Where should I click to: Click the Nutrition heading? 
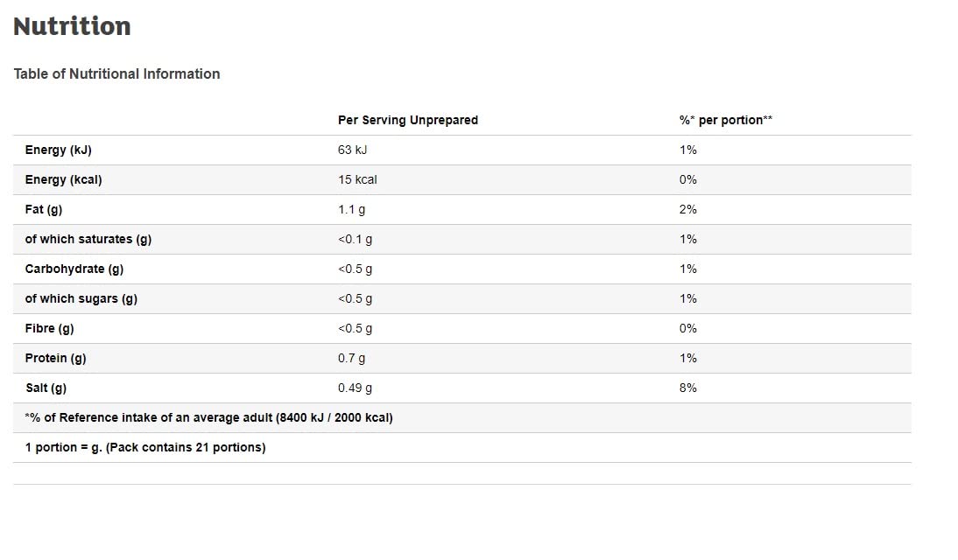click(72, 26)
